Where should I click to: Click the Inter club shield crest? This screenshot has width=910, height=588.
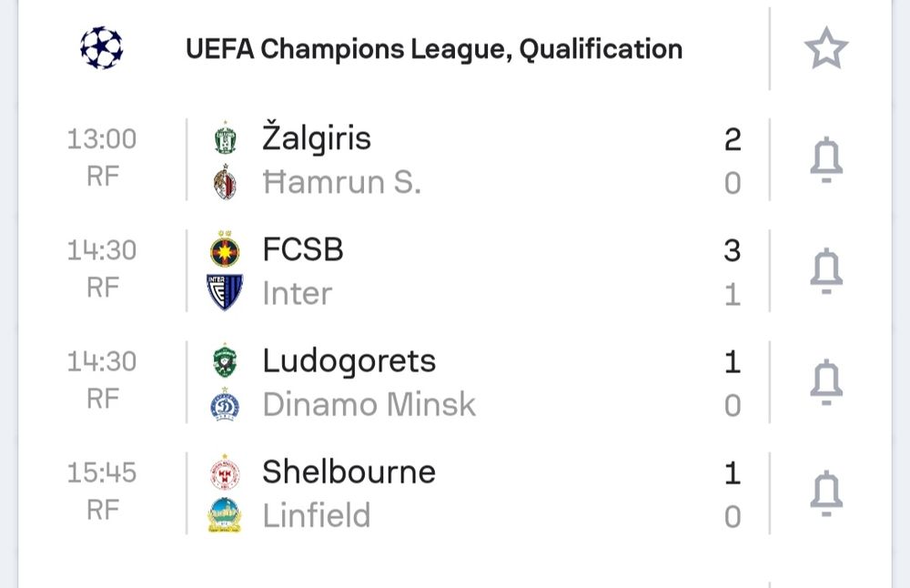tap(225, 293)
